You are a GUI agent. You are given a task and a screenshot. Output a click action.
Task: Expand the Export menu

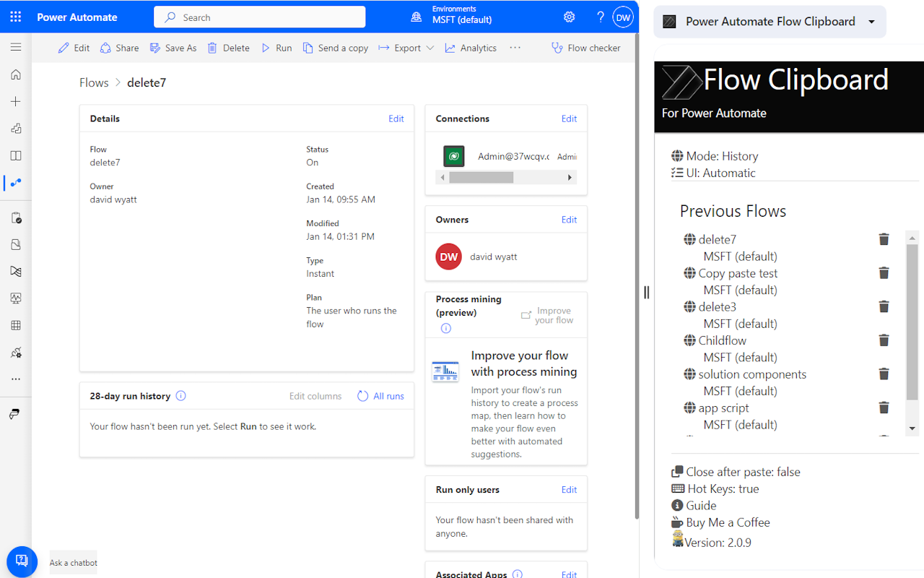point(406,48)
